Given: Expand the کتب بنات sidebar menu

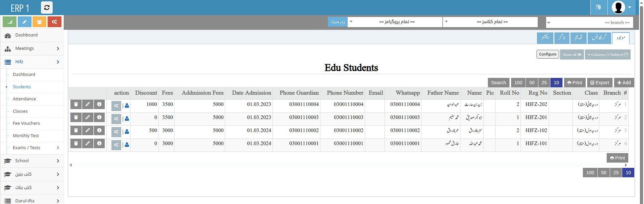Looking at the screenshot, I should 32,188.
